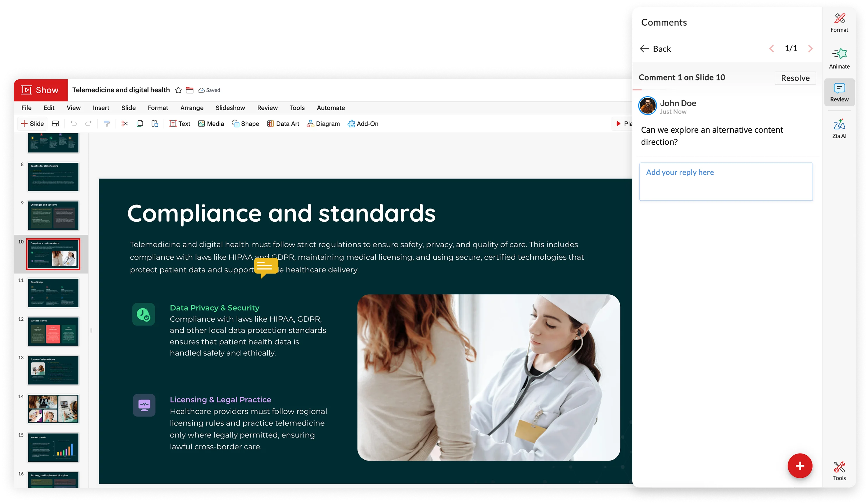
Task: Insert a Shape from the toolbar
Action: 245,124
